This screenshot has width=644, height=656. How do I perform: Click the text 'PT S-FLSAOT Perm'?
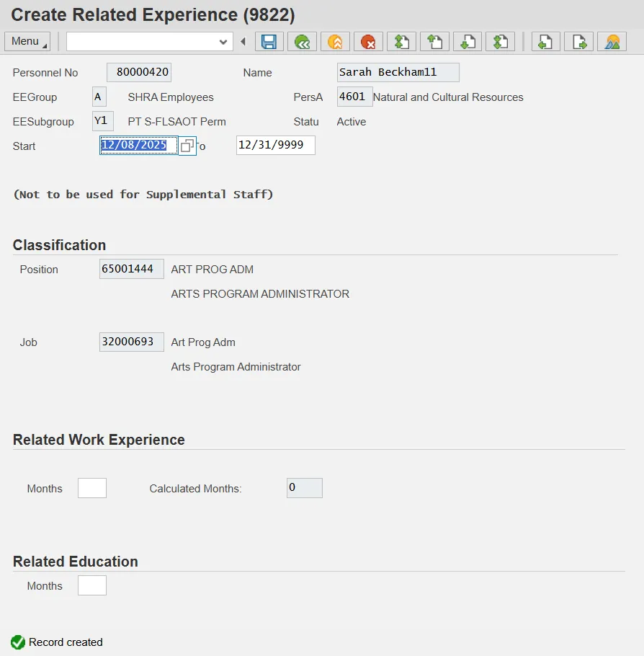tap(177, 122)
